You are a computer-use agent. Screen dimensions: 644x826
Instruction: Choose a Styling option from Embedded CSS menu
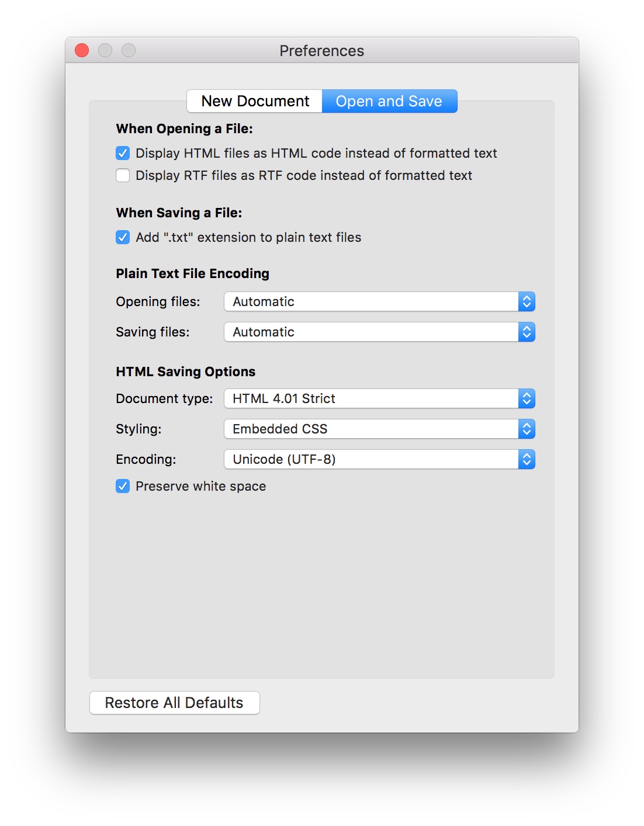click(x=372, y=429)
